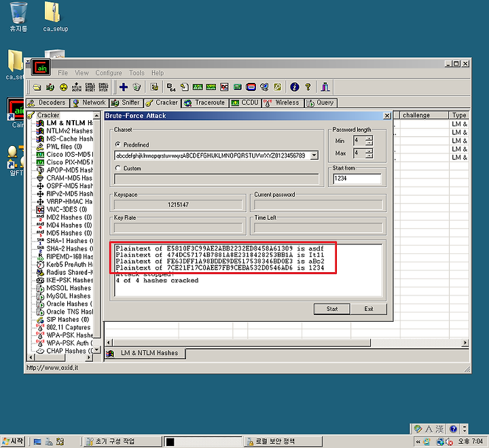Click the language bar help icon

pyautogui.click(x=453, y=429)
